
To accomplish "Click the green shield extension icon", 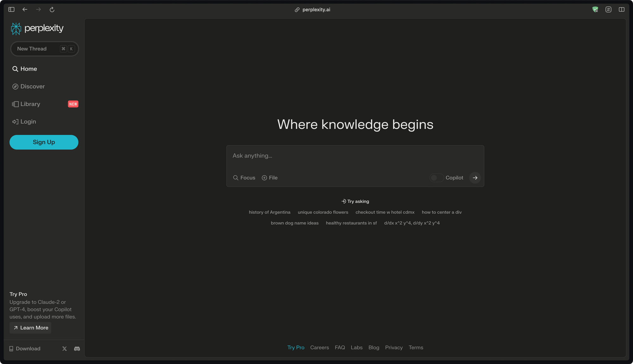I will point(595,9).
